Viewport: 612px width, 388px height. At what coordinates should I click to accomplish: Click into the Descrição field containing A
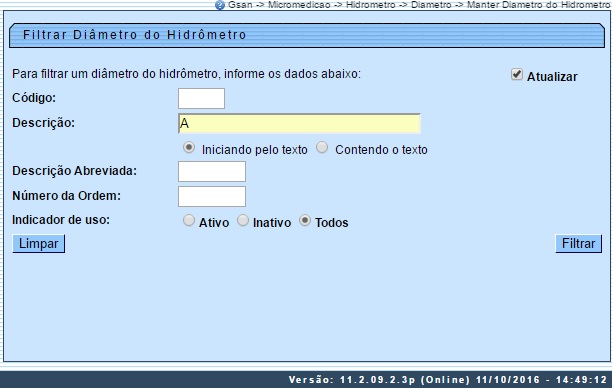pos(299,123)
